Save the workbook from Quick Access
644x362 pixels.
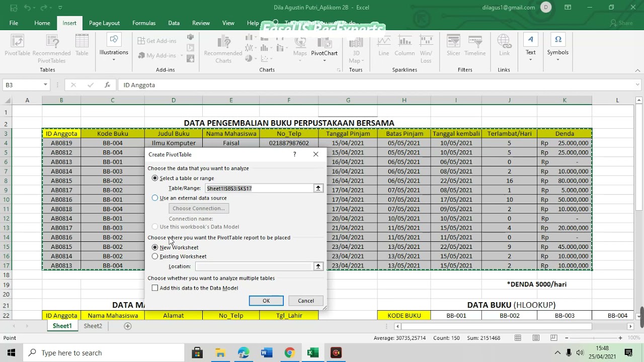[x=14, y=8]
